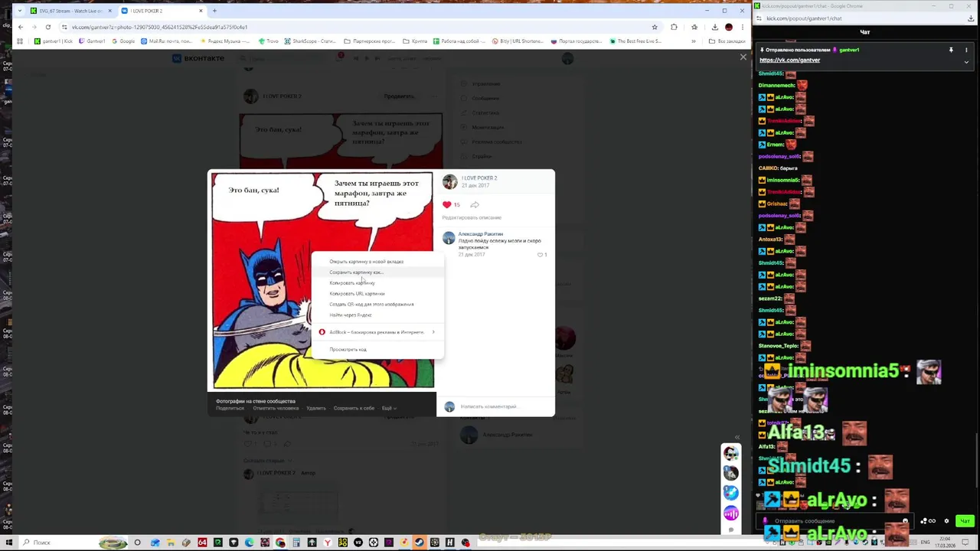Image resolution: width=980 pixels, height=551 pixels.
Task: Click I LOVE POKER 2 author avatar in photo viewer
Action: coord(449,181)
